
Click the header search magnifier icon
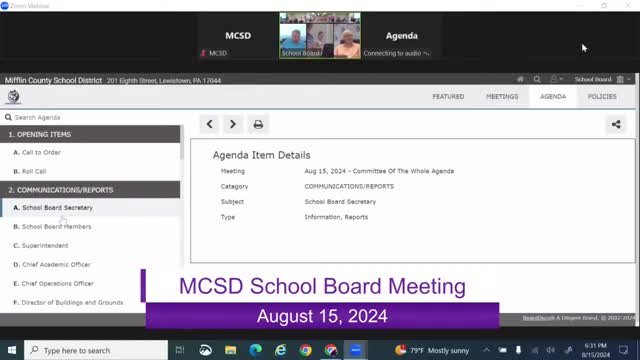pyautogui.click(x=537, y=79)
